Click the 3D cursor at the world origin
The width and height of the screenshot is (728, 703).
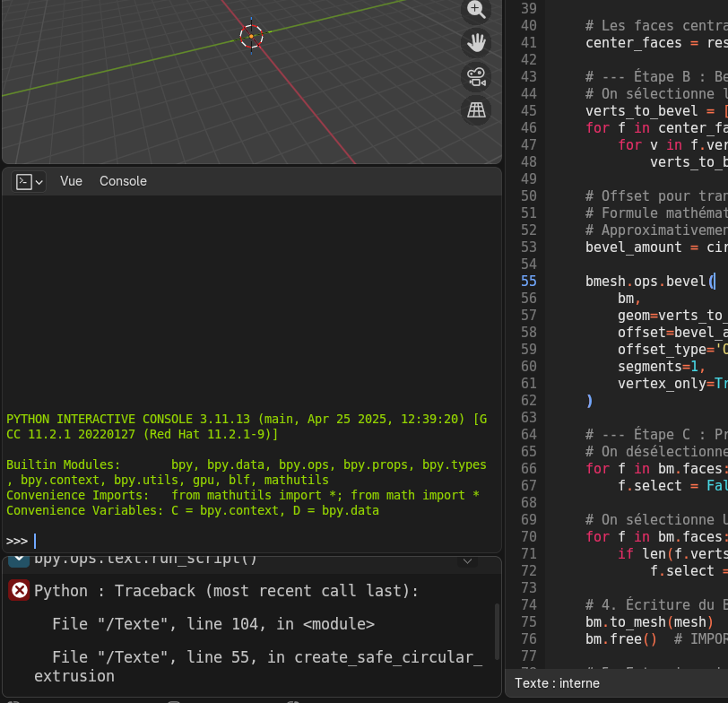pyautogui.click(x=251, y=37)
